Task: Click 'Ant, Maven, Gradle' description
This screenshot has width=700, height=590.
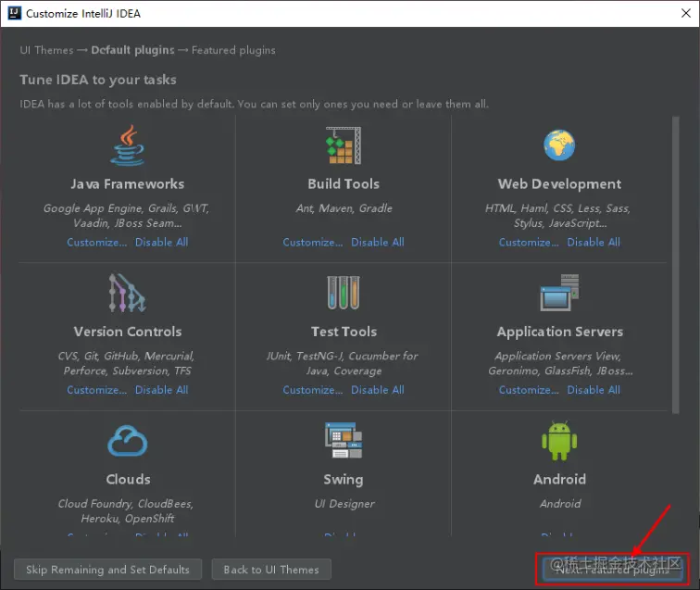Action: pyautogui.click(x=344, y=208)
